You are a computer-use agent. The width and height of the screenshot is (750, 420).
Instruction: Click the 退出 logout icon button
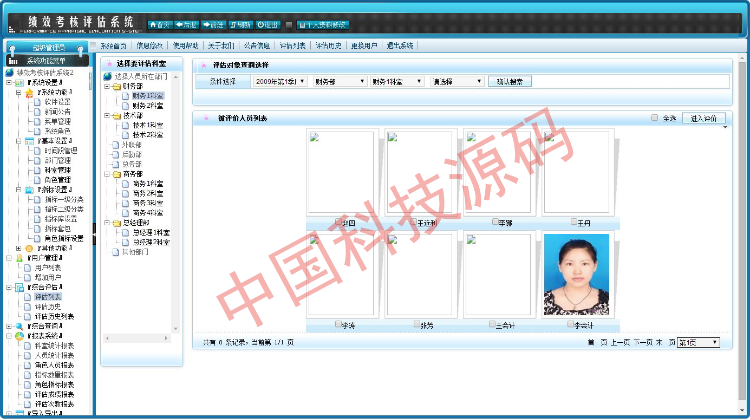click(267, 24)
